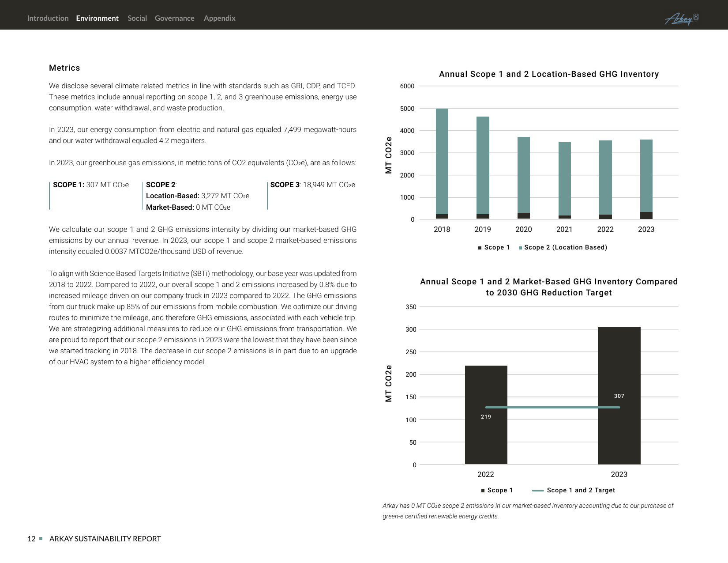Screen dimensions: 728x563
Task: Click the 2022 x-axis label in location-based chart
Action: [605, 229]
